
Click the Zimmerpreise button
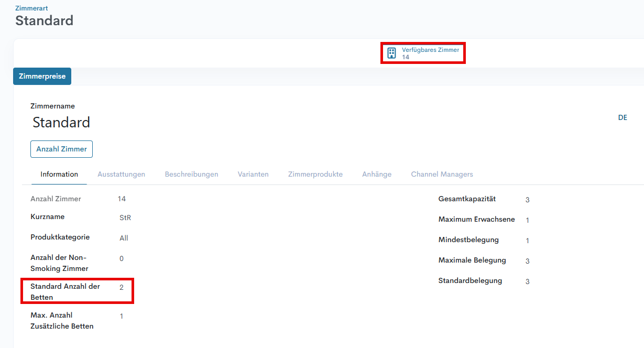[42, 76]
